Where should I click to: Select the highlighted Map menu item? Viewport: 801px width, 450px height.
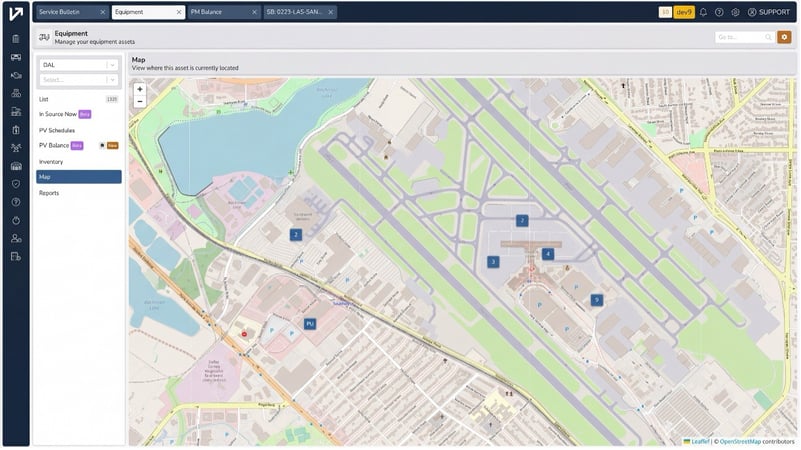coord(79,177)
